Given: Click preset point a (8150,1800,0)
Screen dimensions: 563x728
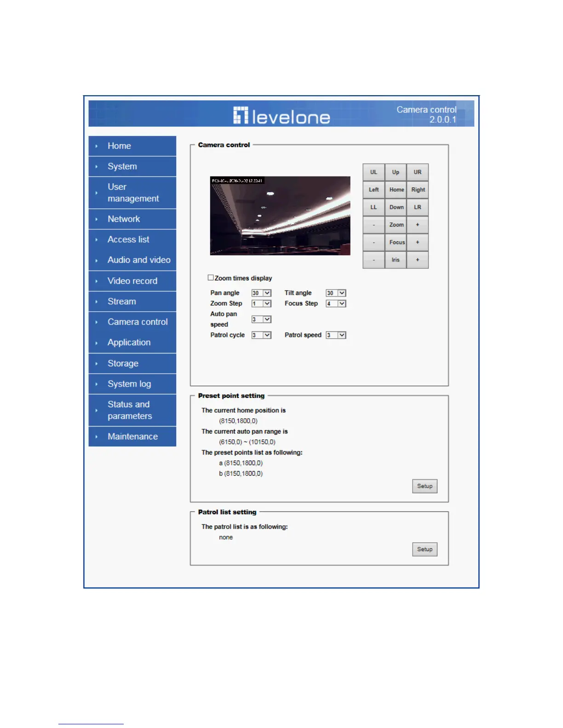Looking at the screenshot, I should tap(241, 463).
